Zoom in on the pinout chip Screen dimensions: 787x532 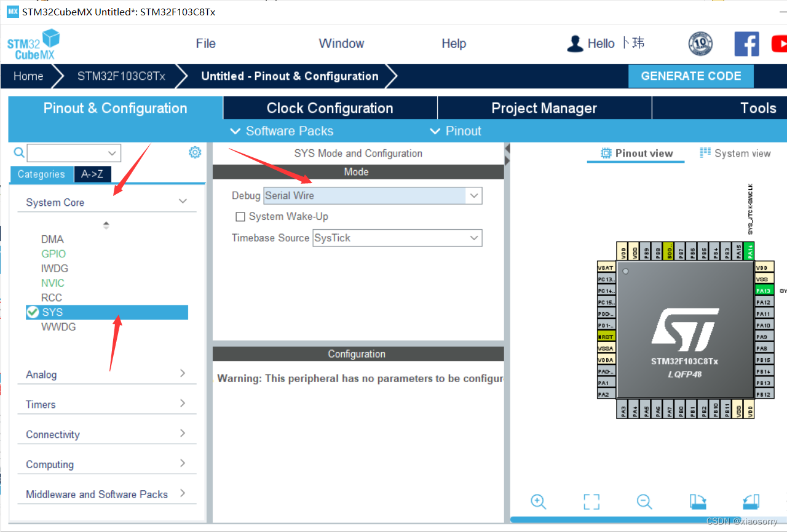538,501
